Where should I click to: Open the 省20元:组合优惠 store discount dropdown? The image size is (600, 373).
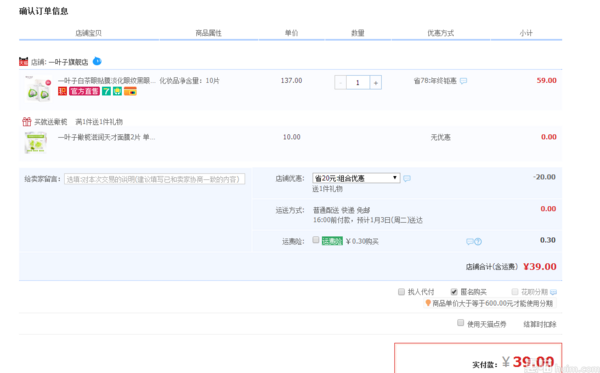(356, 178)
